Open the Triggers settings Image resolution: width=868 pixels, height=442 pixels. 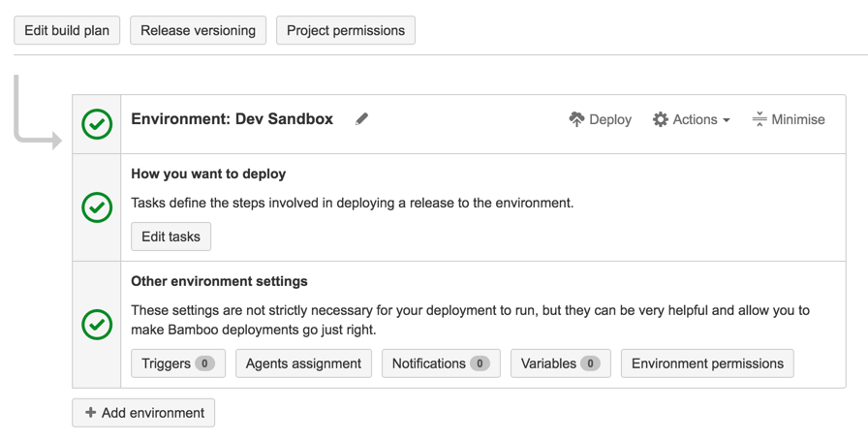178,363
